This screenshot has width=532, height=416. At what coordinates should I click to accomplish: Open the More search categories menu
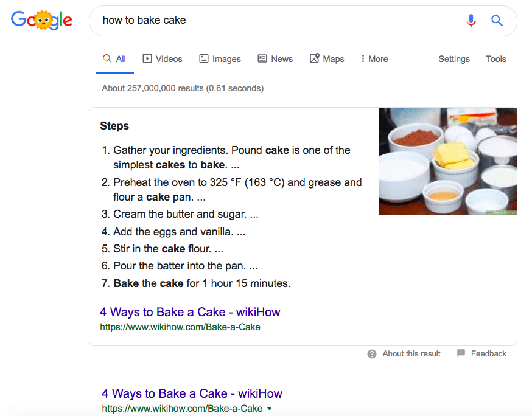click(374, 59)
